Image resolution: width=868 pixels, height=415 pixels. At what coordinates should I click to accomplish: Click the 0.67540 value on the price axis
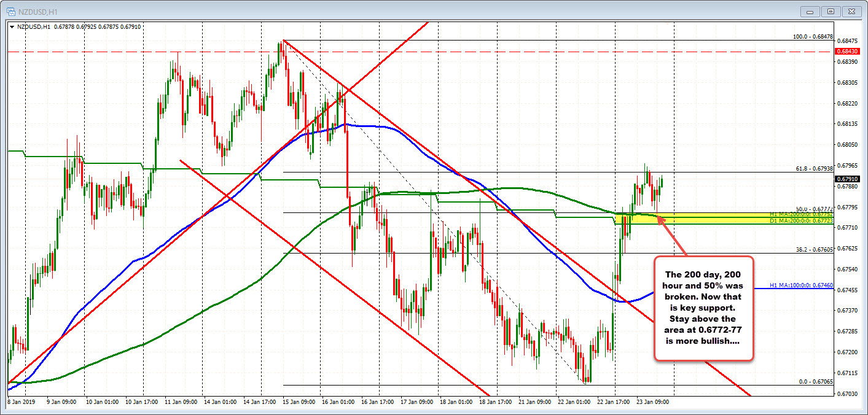(x=848, y=269)
